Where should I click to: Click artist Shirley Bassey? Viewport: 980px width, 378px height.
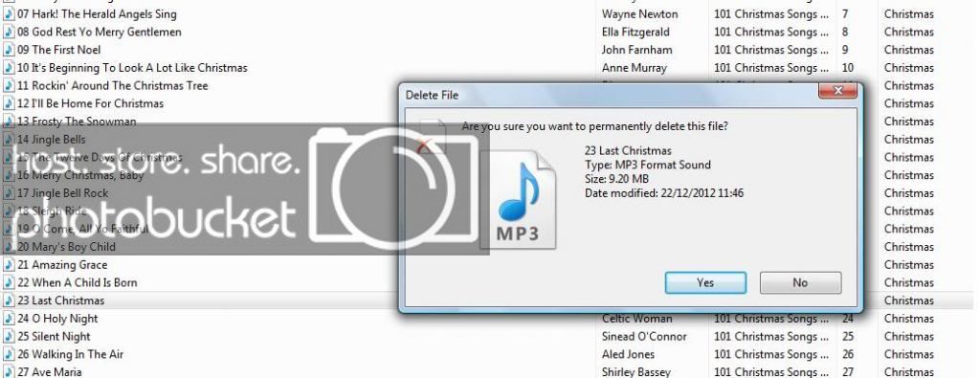tap(636, 371)
